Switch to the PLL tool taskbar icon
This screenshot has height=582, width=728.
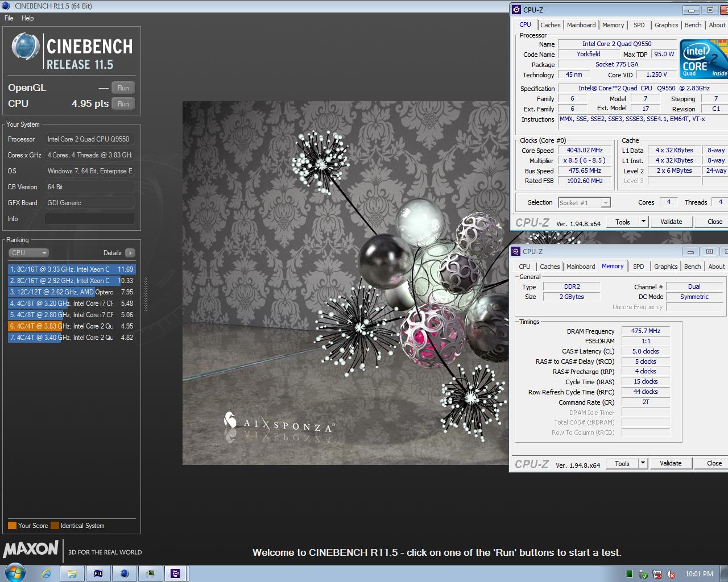tap(98, 573)
